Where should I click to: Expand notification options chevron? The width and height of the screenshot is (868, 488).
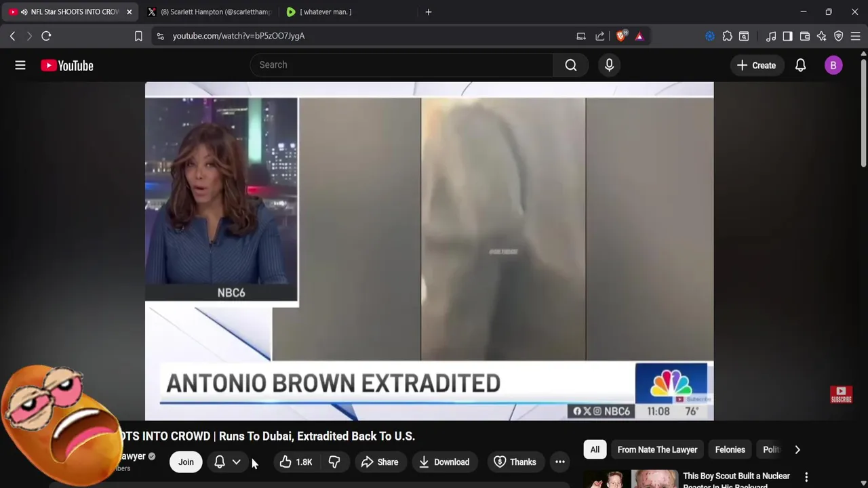237,462
